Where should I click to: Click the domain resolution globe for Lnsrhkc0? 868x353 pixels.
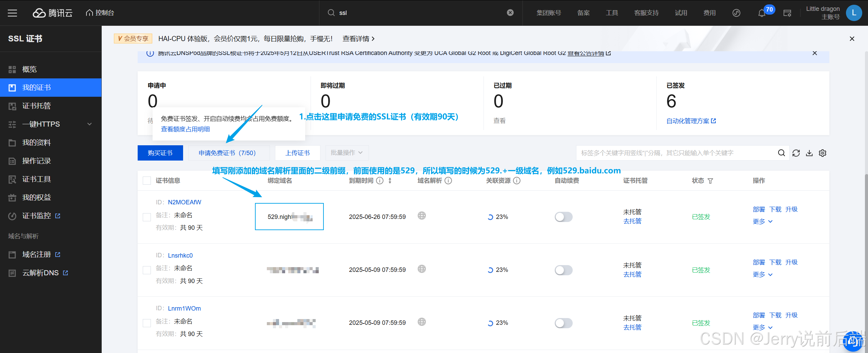point(421,269)
